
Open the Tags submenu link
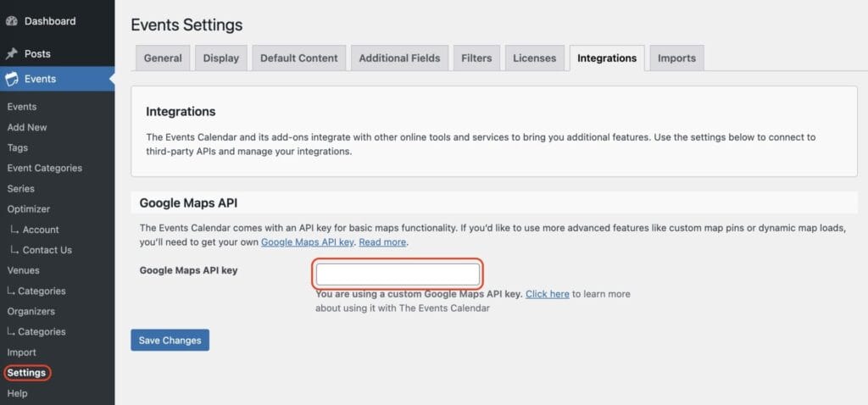17,147
